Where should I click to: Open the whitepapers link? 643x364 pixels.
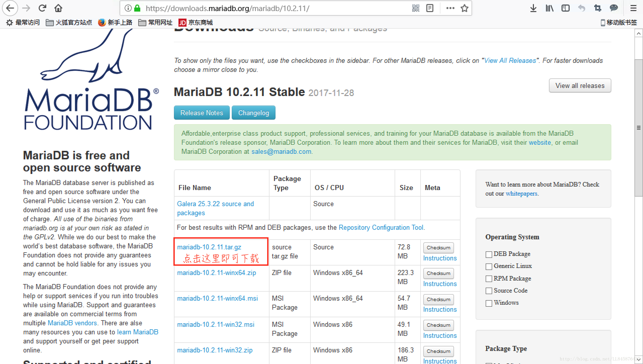(x=521, y=194)
